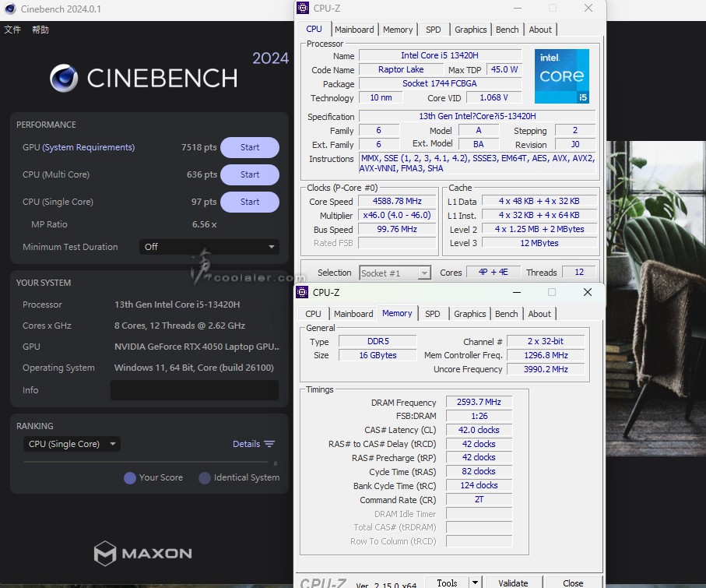The image size is (706, 588).
Task: Click the Cinebench app icon in the title bar
Action: pos(10,9)
